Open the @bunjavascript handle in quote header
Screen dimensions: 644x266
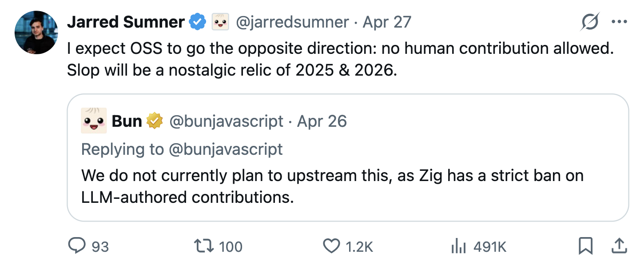tap(226, 121)
